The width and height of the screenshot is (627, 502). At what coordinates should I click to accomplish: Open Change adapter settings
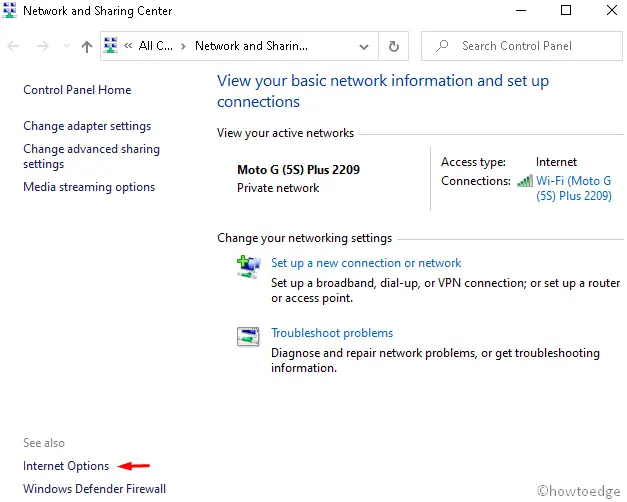click(x=87, y=126)
